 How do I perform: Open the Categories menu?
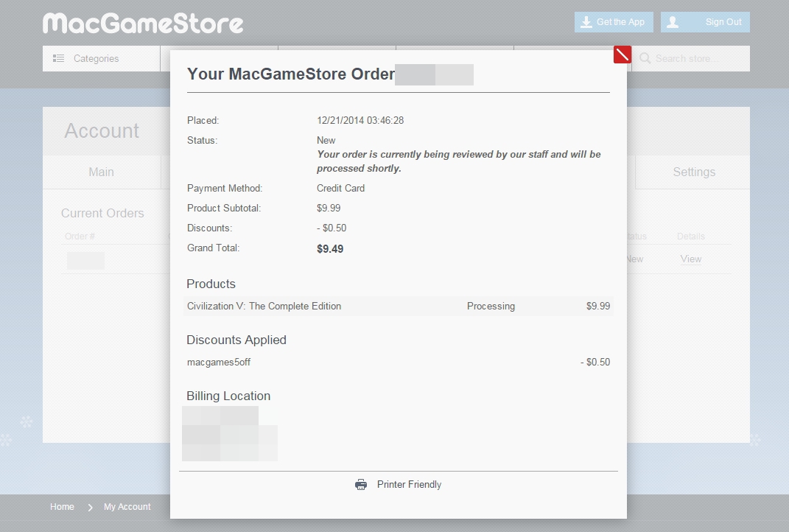click(101, 58)
